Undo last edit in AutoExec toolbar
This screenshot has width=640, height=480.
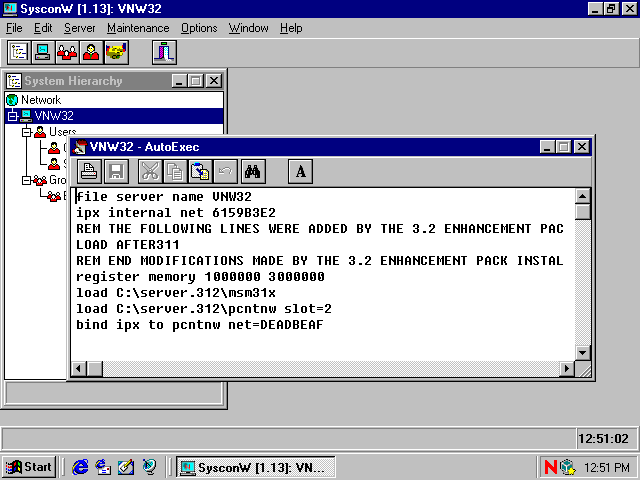[225, 171]
